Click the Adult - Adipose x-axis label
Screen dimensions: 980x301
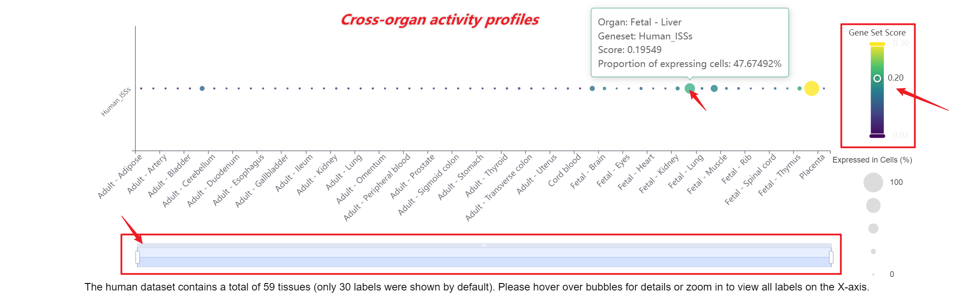pos(120,176)
